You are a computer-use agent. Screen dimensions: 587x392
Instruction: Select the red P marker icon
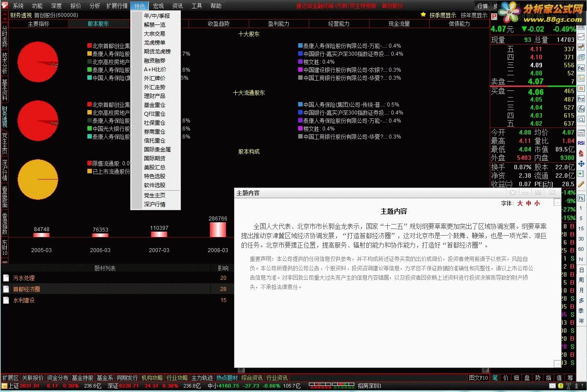pyautogui.click(x=494, y=16)
